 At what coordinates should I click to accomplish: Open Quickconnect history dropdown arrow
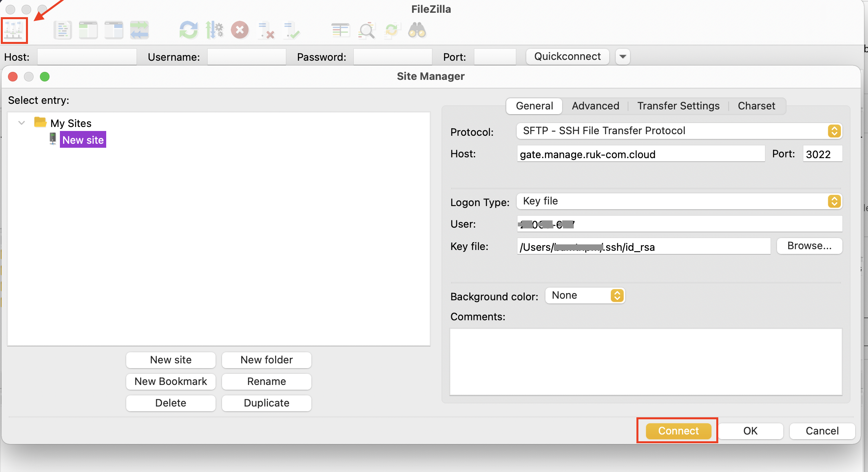pyautogui.click(x=623, y=57)
